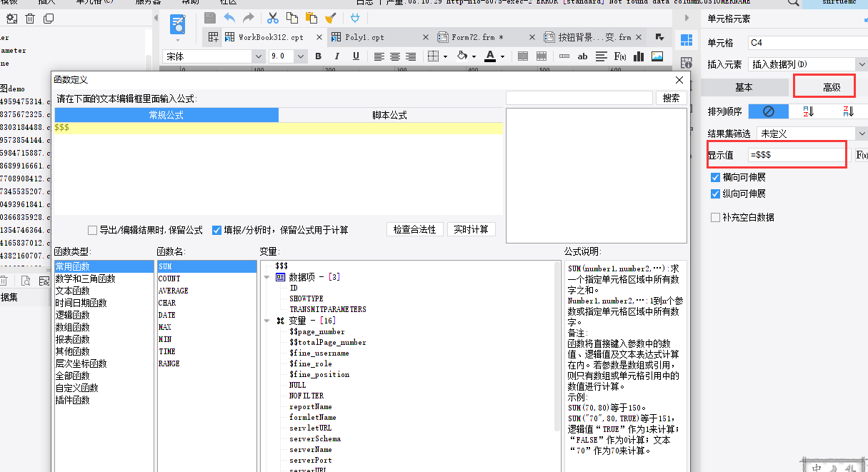
Task: Switch to WorkBook312.cpt tab
Action: [274, 37]
